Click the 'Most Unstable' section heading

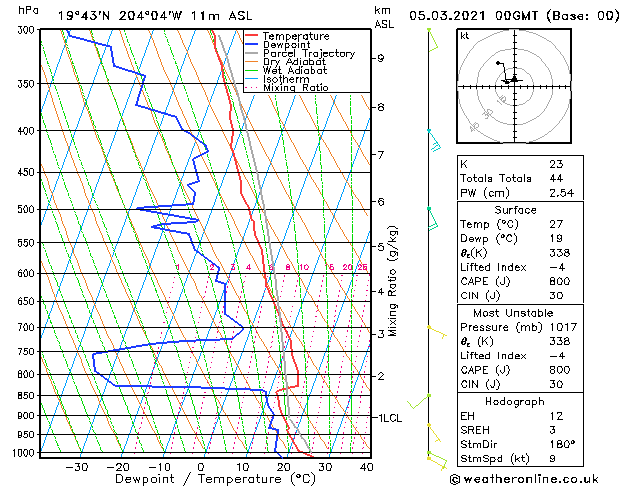pyautogui.click(x=513, y=313)
